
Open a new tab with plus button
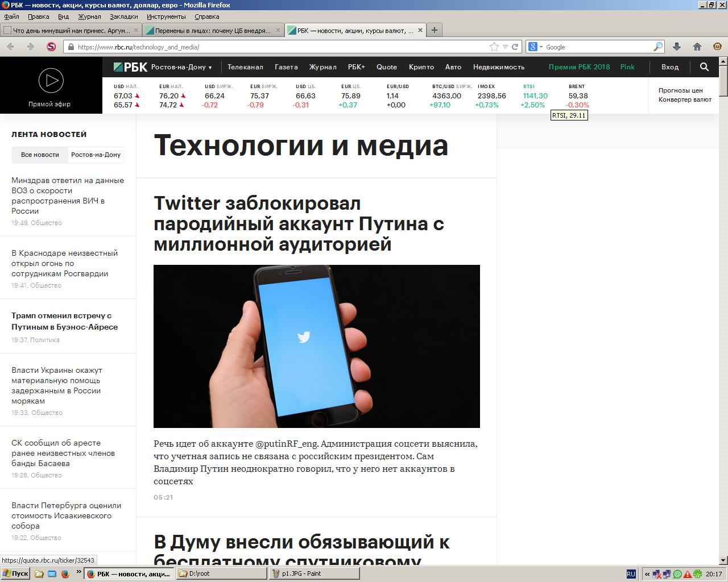[x=435, y=30]
